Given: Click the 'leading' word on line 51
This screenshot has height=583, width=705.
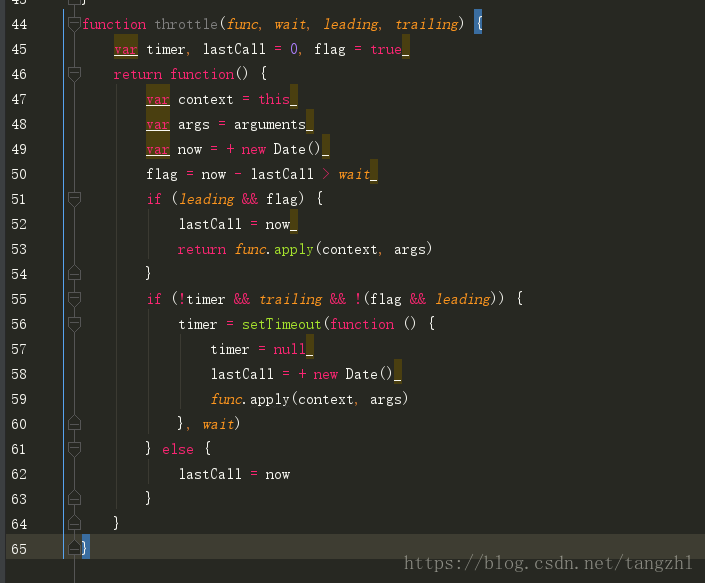Looking at the screenshot, I should tap(207, 199).
